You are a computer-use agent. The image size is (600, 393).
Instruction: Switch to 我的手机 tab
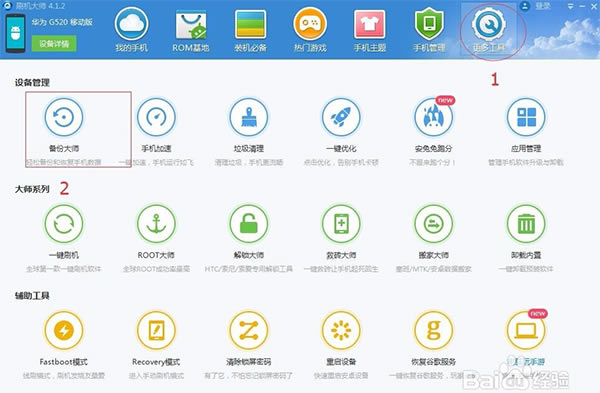(x=131, y=30)
